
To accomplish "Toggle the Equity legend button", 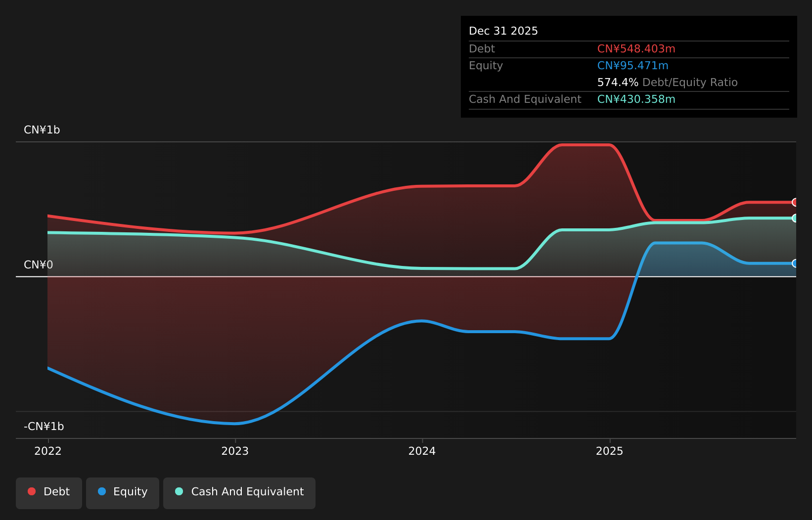I will [123, 493].
